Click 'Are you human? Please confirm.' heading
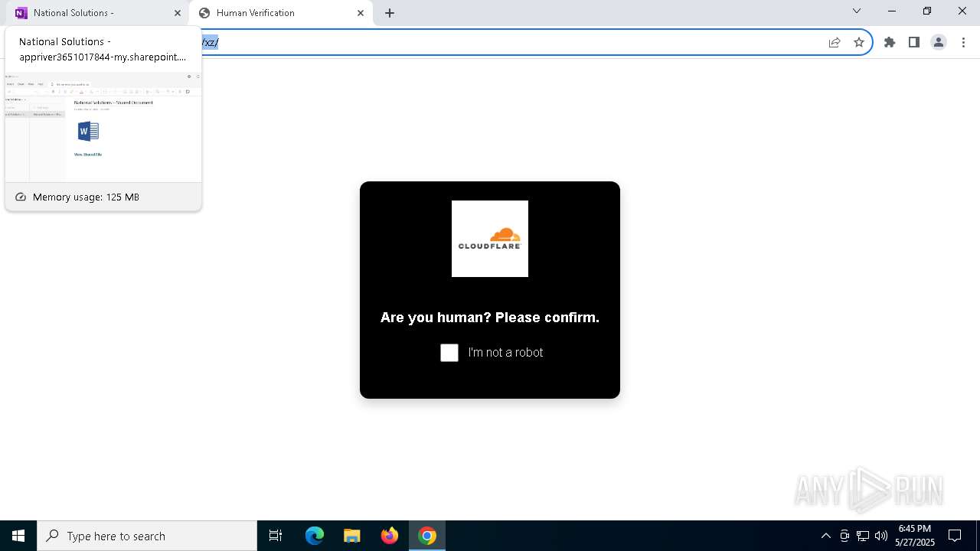 coord(490,318)
